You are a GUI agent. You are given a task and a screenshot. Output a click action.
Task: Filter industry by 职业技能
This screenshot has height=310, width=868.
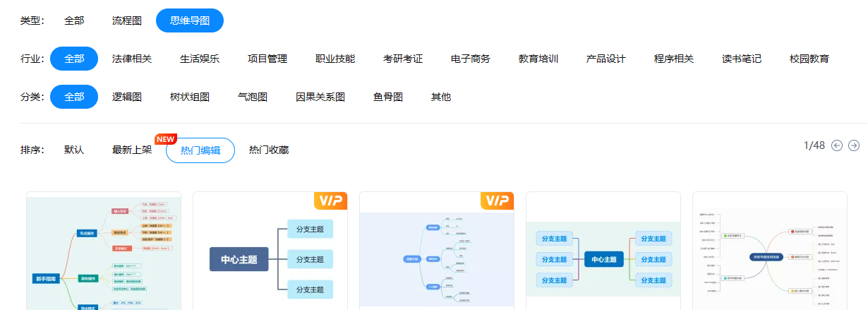point(335,59)
